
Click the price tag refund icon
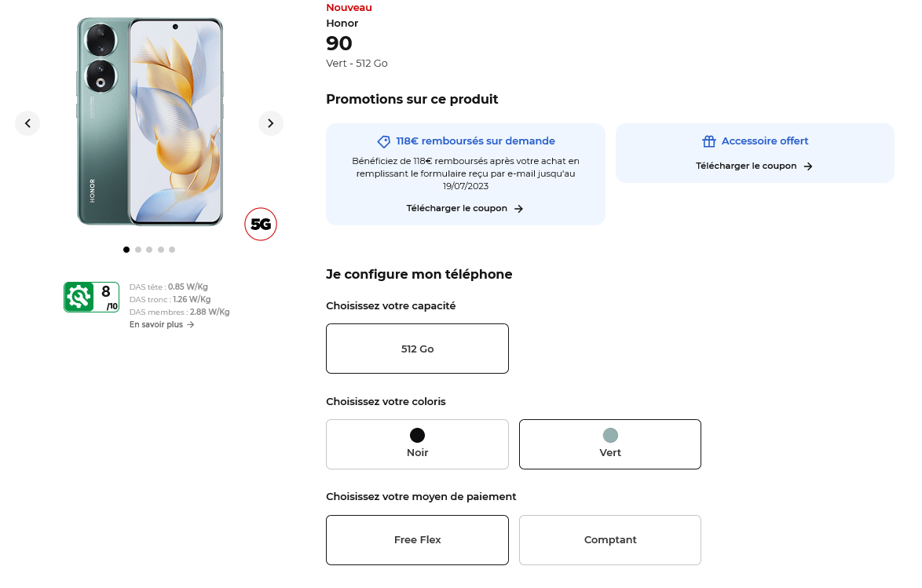pyautogui.click(x=384, y=141)
